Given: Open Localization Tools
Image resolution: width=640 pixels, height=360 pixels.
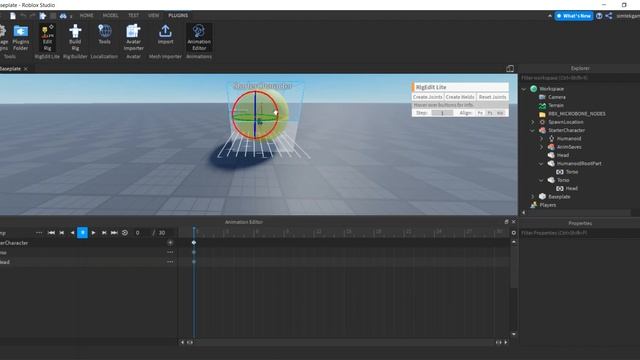Looking at the screenshot, I should 104,35.
